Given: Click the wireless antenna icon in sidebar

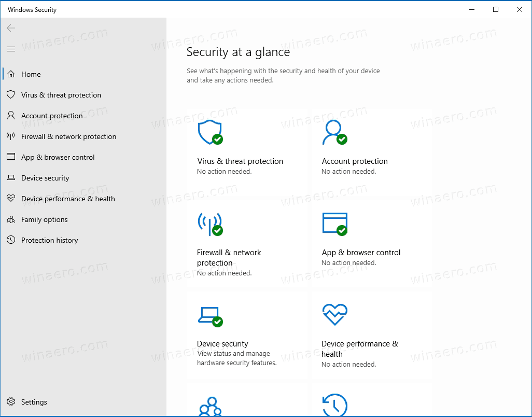Looking at the screenshot, I should 11,136.
